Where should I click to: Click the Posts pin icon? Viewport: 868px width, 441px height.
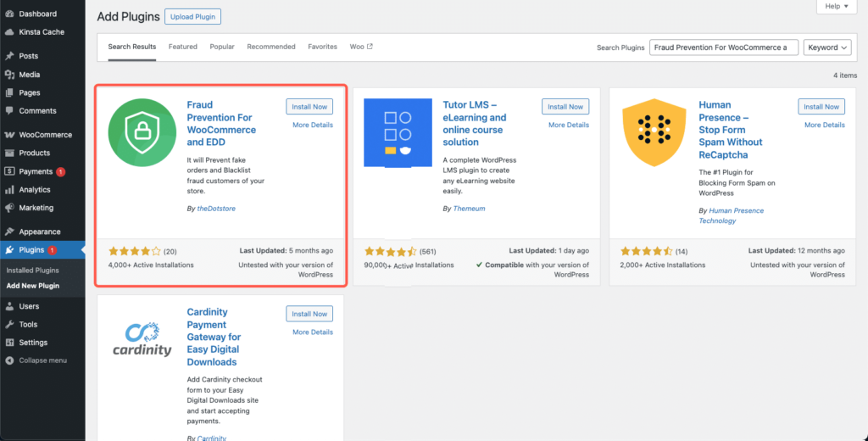point(9,56)
